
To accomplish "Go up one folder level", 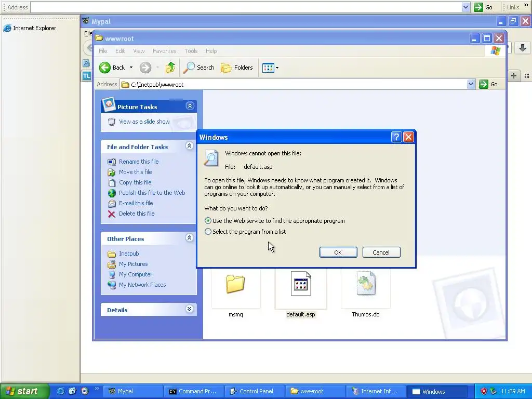I will pos(170,68).
